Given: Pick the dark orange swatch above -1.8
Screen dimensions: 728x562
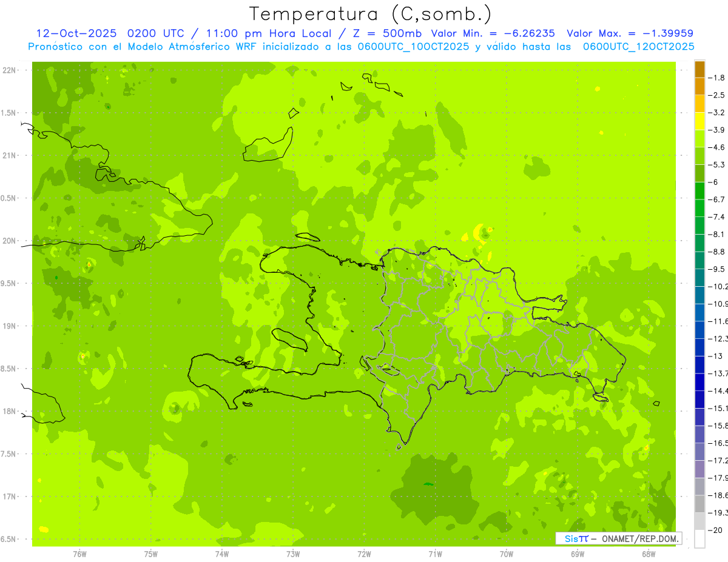Looking at the screenshot, I should [x=699, y=69].
